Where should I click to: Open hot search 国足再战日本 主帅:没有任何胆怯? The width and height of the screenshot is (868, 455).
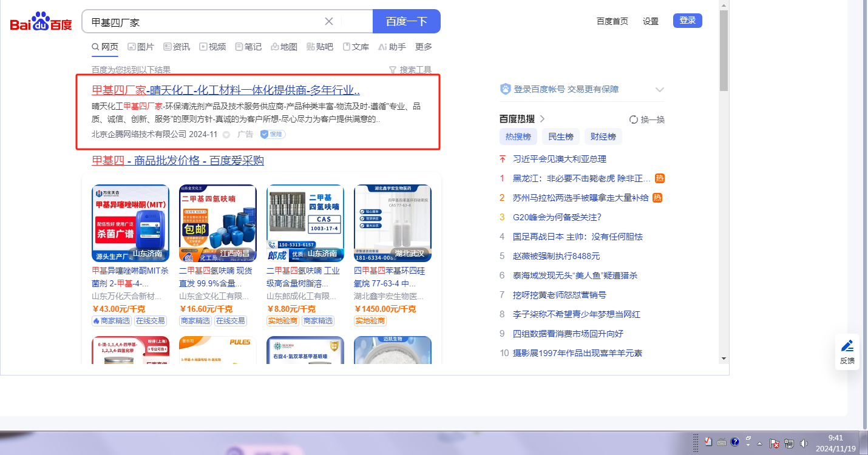[x=578, y=237]
